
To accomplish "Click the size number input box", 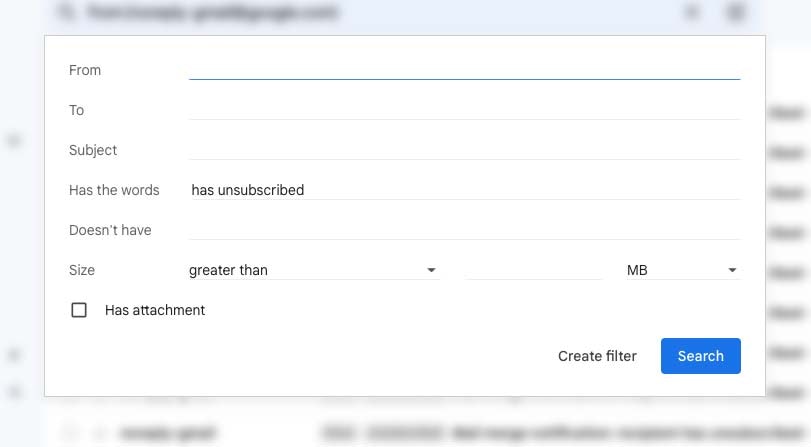I will 534,270.
